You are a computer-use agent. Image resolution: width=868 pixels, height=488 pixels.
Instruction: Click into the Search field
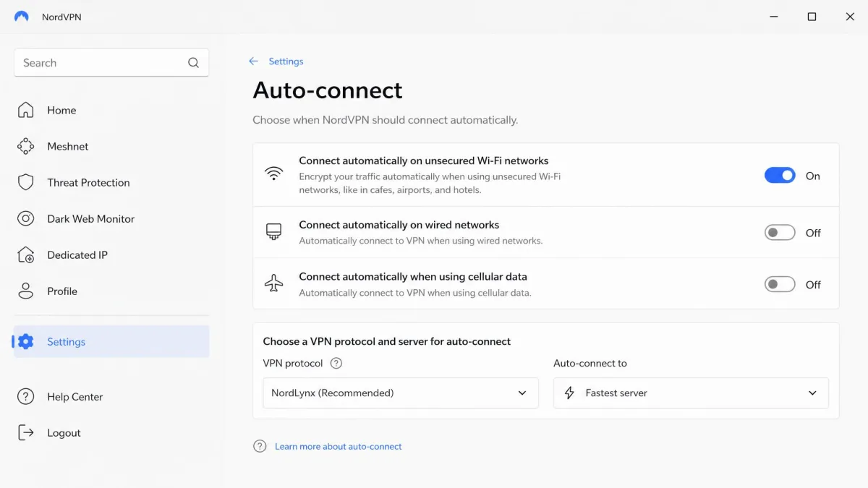pos(111,63)
